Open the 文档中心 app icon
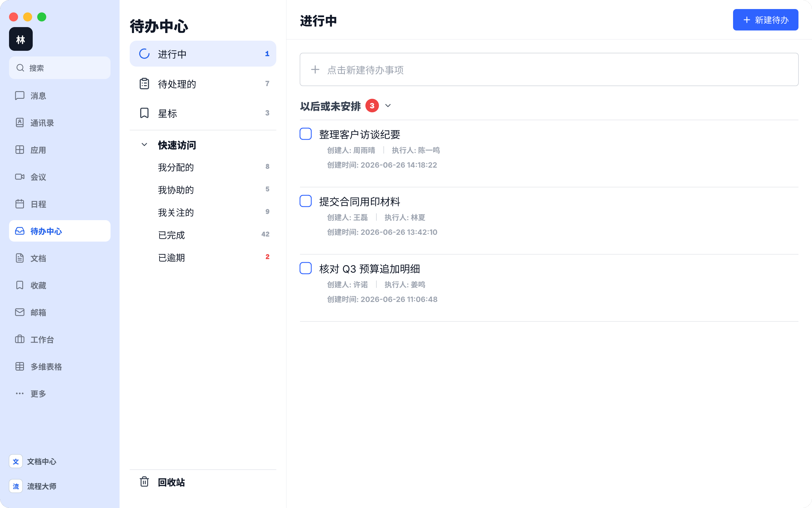The width and height of the screenshot is (812, 508). 16,461
